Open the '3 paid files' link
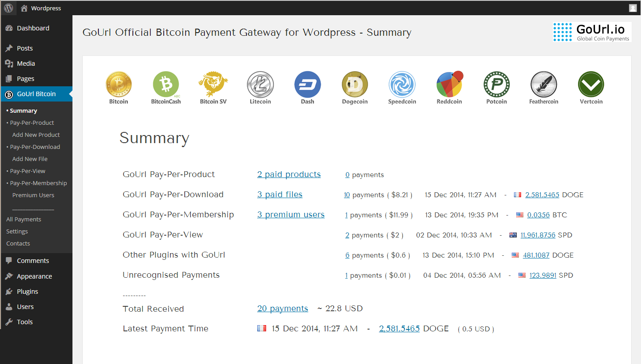The image size is (641, 364). 280,195
